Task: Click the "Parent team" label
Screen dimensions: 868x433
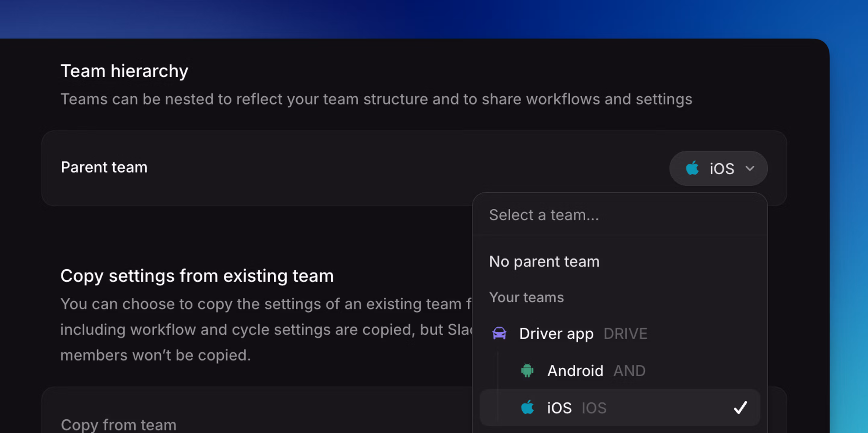Action: (104, 167)
